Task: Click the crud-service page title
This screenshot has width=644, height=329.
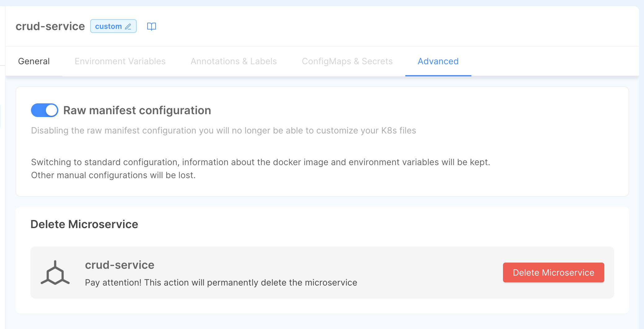Action: click(50, 26)
